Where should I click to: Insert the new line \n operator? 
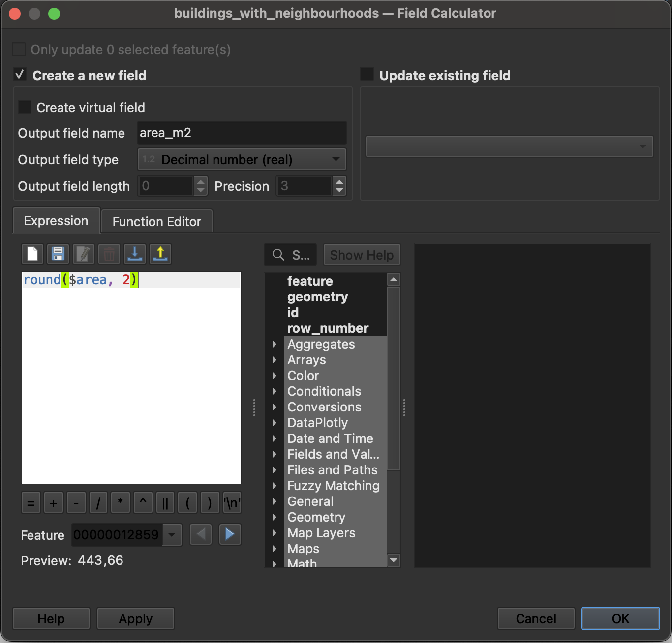point(232,503)
